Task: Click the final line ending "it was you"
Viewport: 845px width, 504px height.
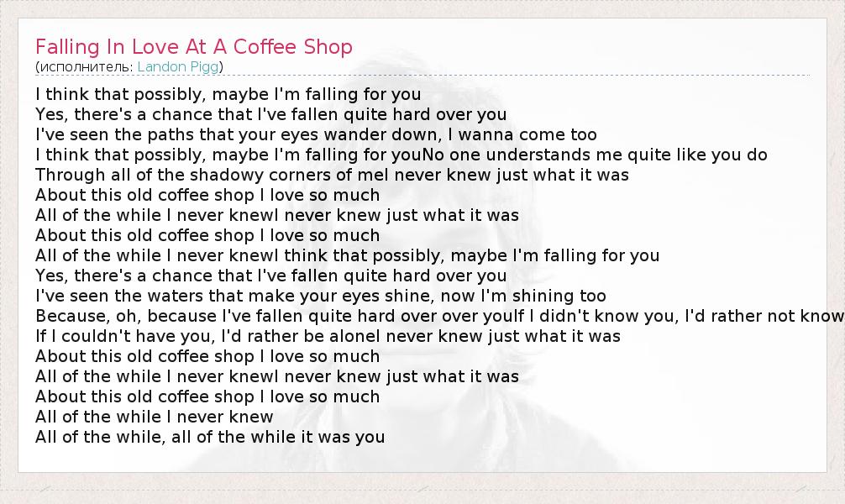Action: [209, 437]
